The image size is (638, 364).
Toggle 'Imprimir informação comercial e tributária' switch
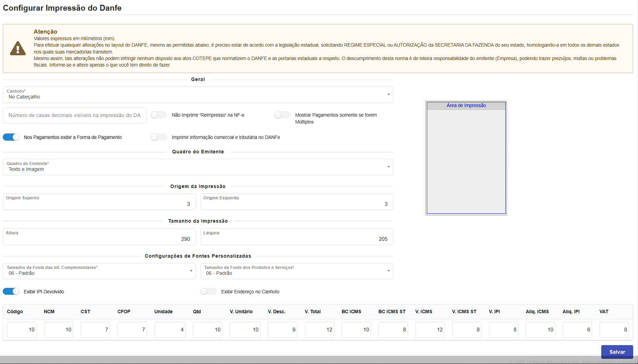pos(159,137)
